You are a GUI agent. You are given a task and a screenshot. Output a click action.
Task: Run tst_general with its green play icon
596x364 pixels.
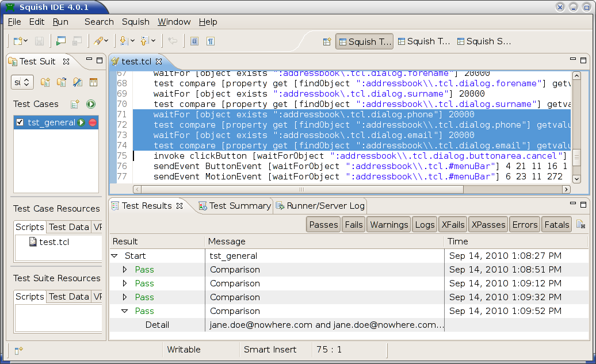82,122
